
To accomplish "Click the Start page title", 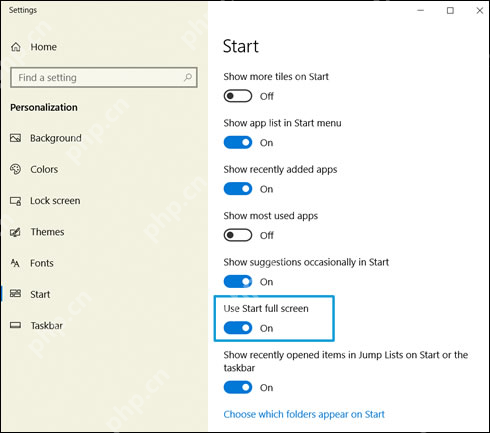I will 241,46.
